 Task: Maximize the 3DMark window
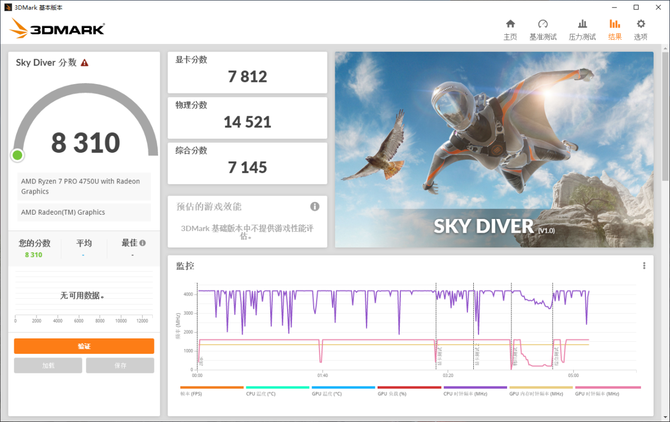[636, 7]
